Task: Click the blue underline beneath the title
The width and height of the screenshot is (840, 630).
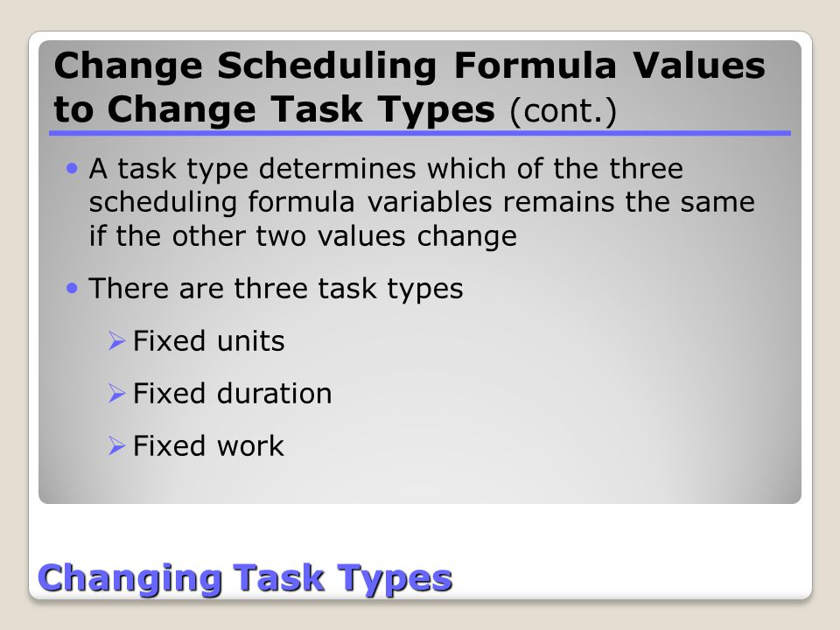Action: (x=420, y=133)
